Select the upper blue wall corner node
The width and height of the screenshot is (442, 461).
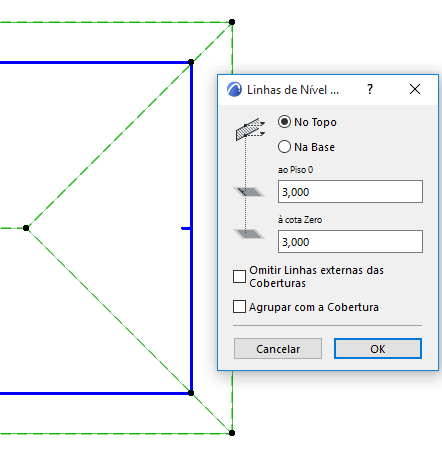pos(191,62)
